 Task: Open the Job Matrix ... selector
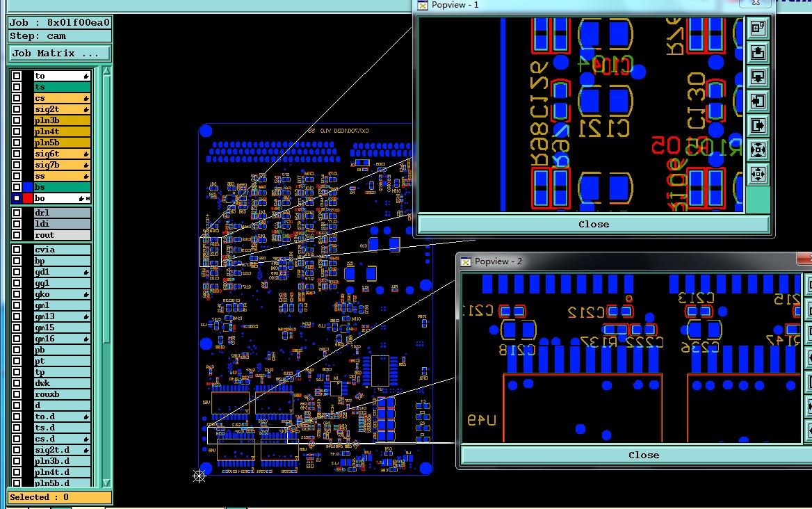point(60,54)
